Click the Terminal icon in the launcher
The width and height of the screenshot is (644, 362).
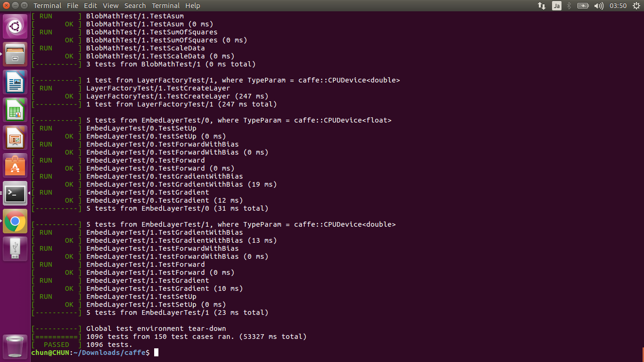15,193
